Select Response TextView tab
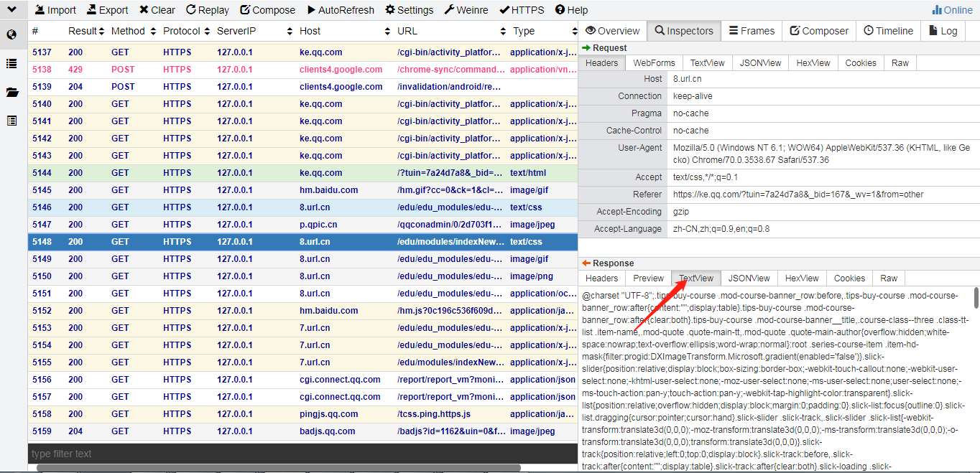This screenshot has width=980, height=473. point(696,278)
